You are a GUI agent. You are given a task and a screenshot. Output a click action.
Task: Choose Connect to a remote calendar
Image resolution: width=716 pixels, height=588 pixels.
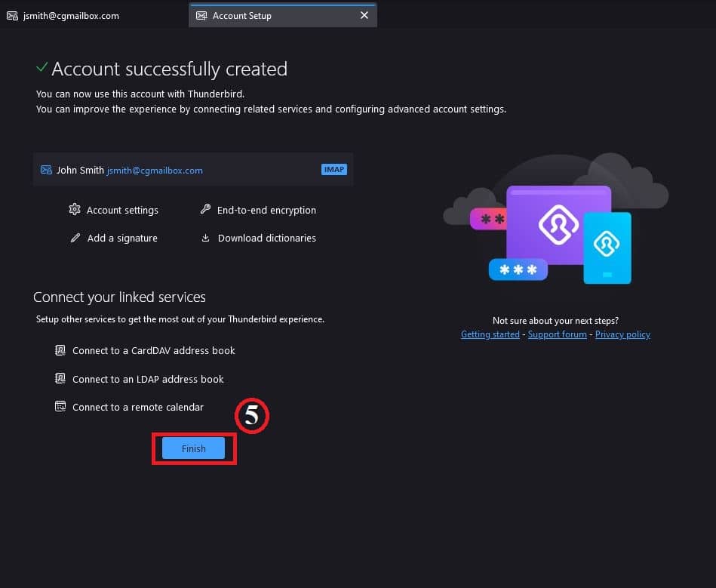coord(138,407)
